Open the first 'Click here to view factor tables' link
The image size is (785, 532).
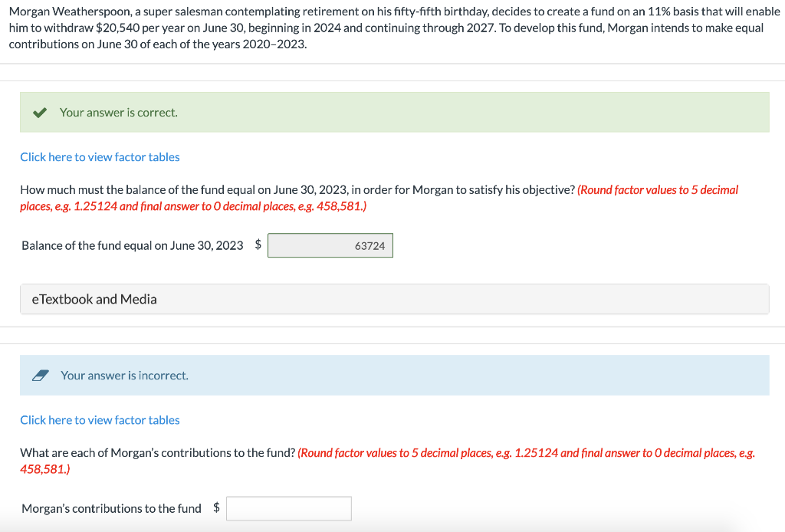tap(100, 157)
